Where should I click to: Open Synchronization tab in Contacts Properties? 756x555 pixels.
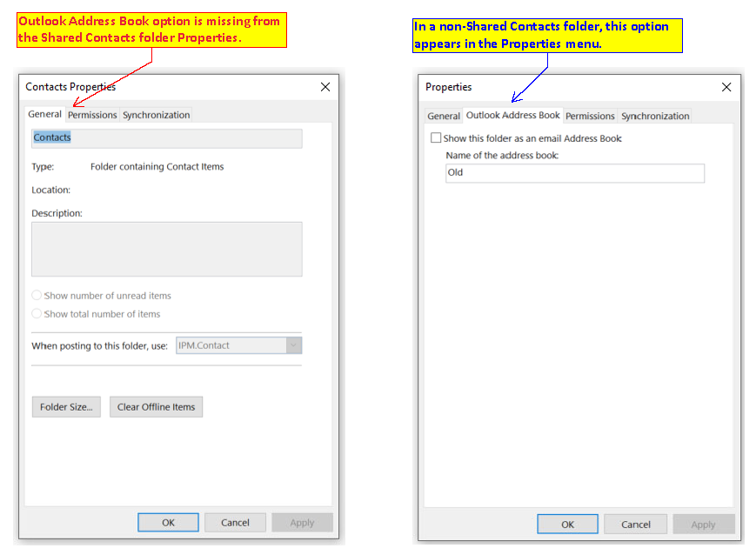tap(157, 115)
